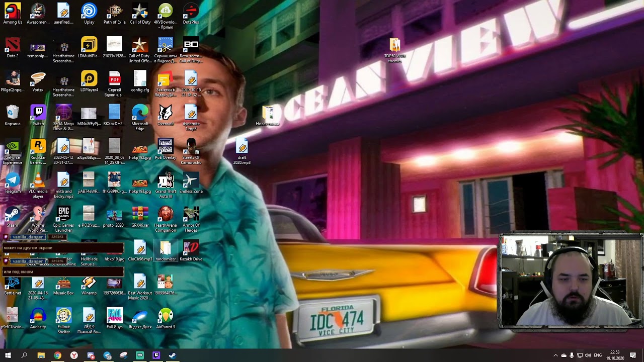
Task: Open the Steam desktop shortcut
Action: [13, 217]
